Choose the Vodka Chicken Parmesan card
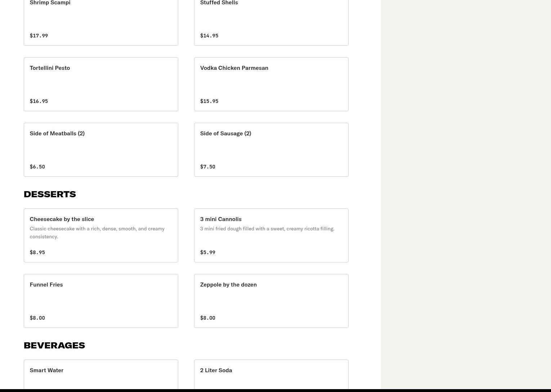The height and width of the screenshot is (392, 551). tap(271, 84)
